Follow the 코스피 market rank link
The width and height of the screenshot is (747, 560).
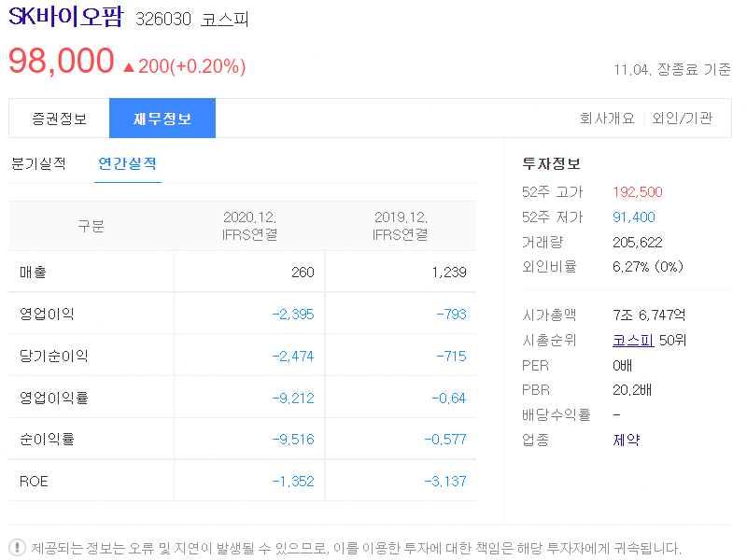633,340
